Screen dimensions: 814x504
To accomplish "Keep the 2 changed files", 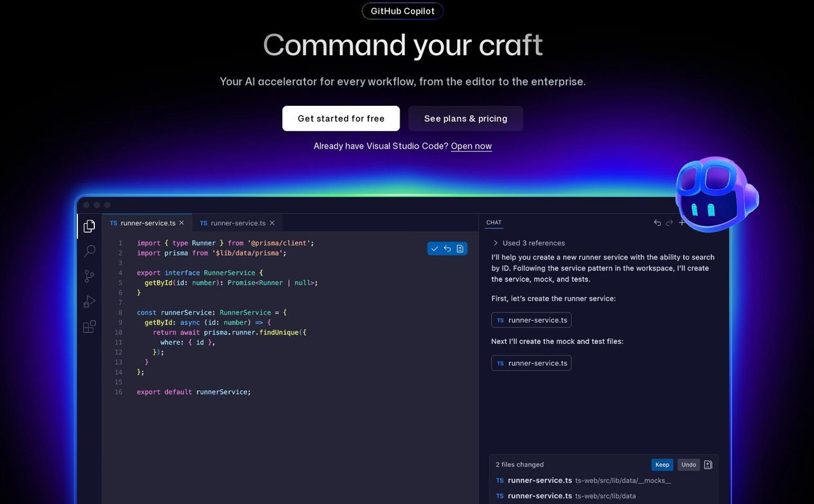I will point(662,465).
